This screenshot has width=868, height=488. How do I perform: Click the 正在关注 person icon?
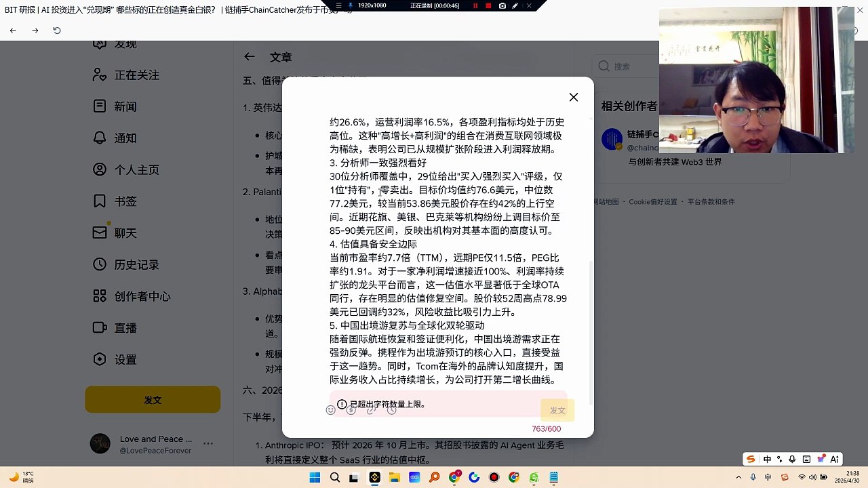(x=100, y=75)
